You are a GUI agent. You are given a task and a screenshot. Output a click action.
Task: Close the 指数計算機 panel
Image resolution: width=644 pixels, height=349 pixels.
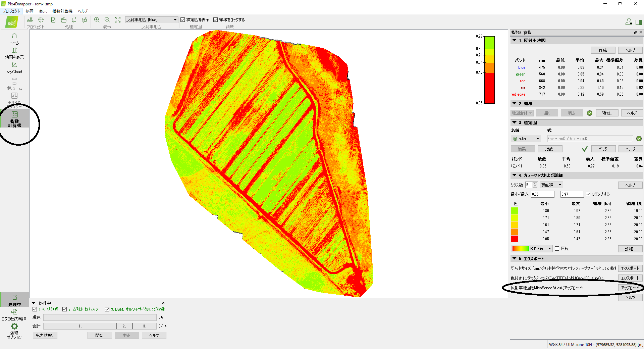point(641,33)
